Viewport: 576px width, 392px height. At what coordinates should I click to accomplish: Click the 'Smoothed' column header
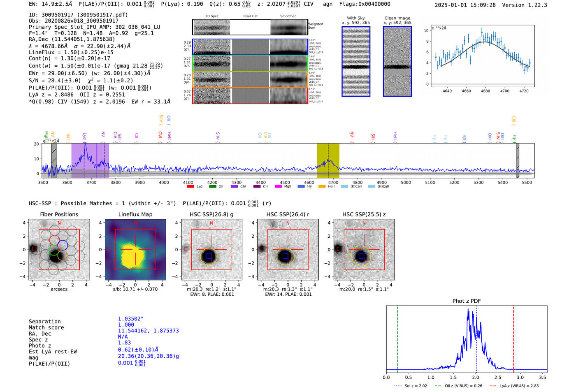(288, 16)
